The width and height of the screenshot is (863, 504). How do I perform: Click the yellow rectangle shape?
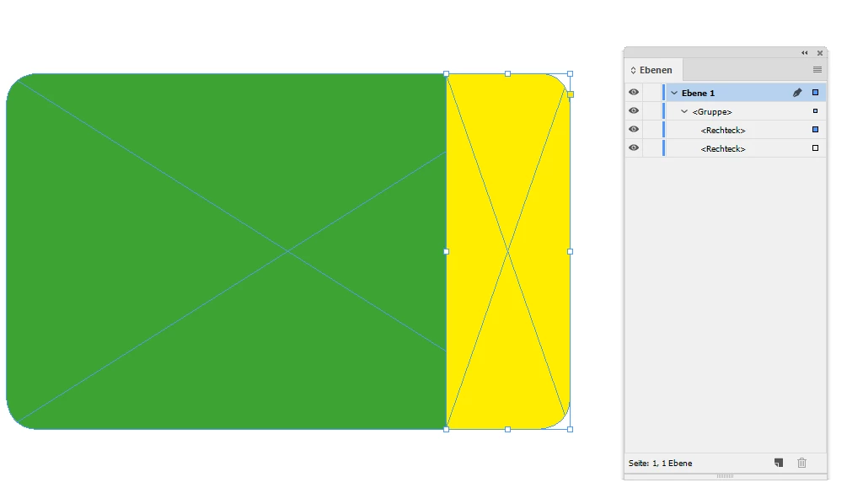click(x=508, y=251)
